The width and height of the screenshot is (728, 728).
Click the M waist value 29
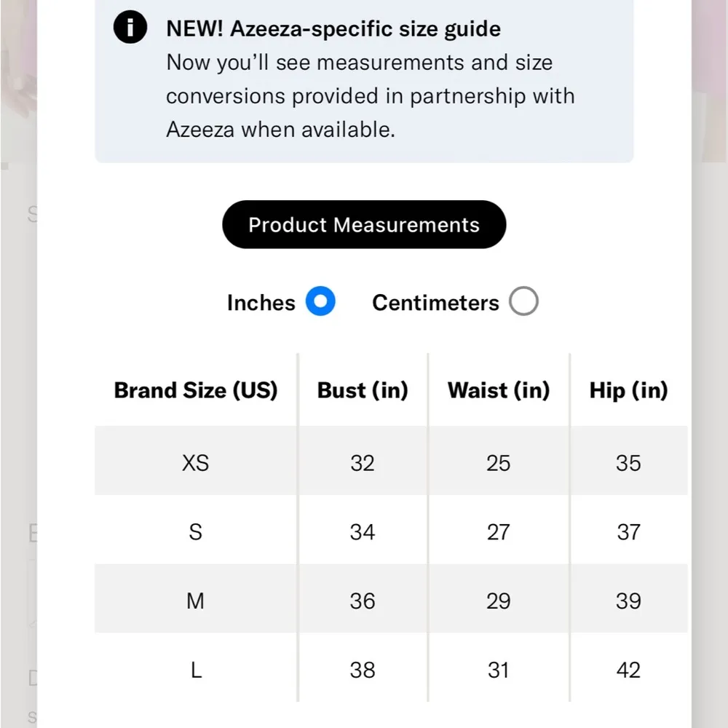pyautogui.click(x=499, y=601)
